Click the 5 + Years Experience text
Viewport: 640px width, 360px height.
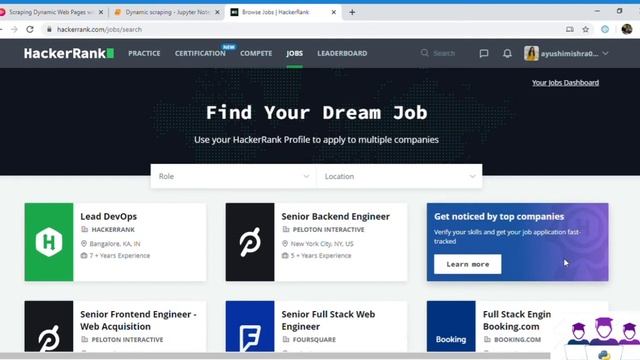click(321, 256)
